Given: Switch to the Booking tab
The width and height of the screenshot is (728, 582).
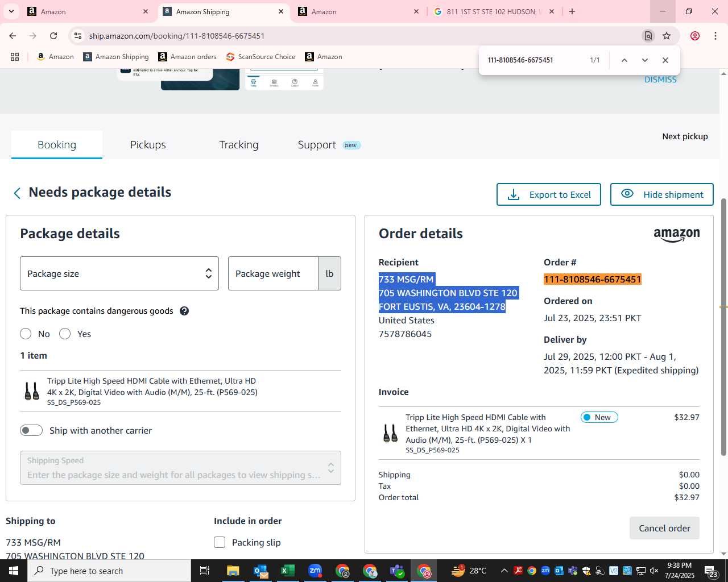Looking at the screenshot, I should pyautogui.click(x=57, y=145).
